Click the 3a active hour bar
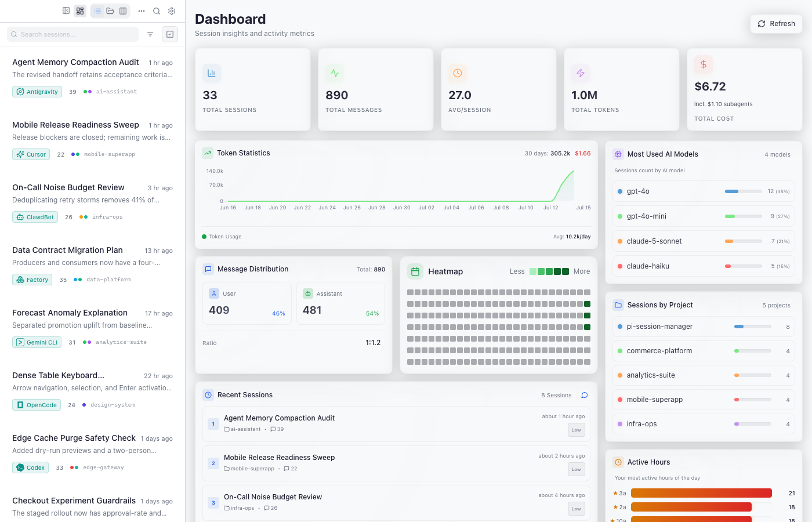Image resolution: width=812 pixels, height=522 pixels. click(701, 493)
